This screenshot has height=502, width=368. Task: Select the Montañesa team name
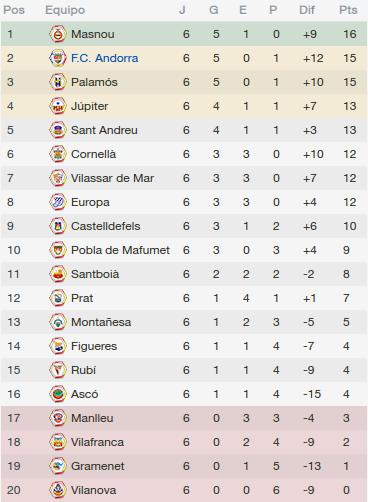101,322
